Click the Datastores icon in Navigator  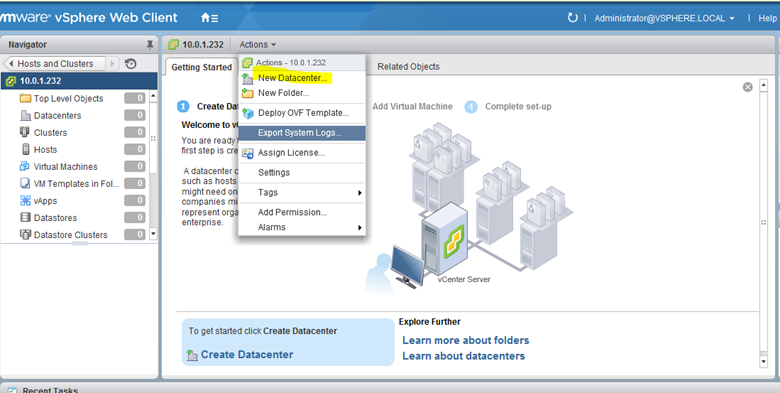coord(25,217)
